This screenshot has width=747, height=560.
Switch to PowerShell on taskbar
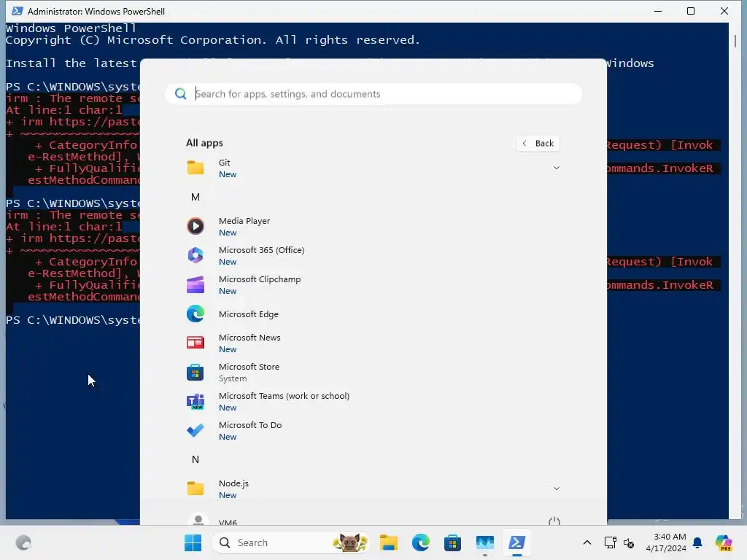click(x=517, y=542)
